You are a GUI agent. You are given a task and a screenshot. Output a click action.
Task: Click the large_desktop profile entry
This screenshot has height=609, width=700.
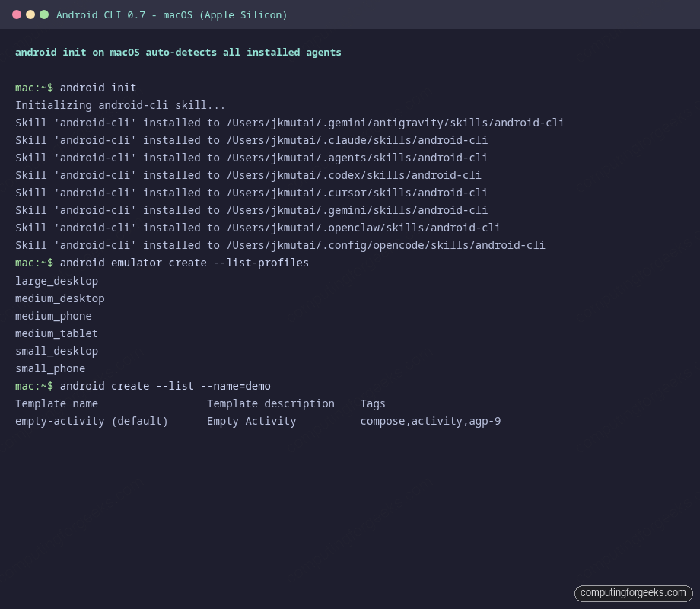pyautogui.click(x=56, y=280)
